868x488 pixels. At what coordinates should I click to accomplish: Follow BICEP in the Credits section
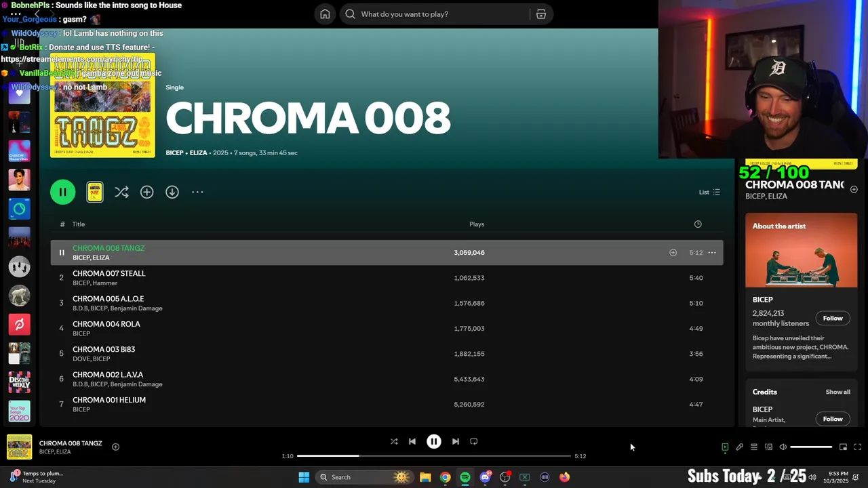[833, 419]
